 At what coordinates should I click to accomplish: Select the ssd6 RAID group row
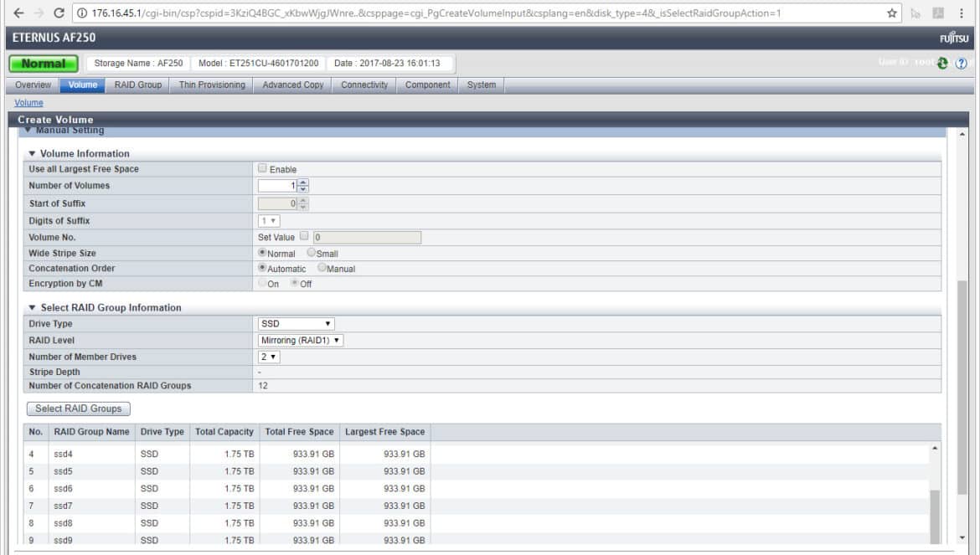477,489
